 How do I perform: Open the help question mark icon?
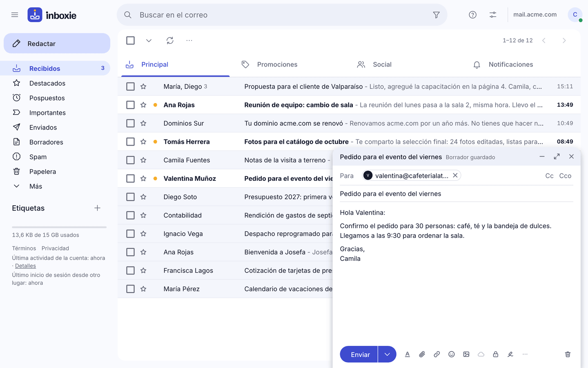pos(473,15)
